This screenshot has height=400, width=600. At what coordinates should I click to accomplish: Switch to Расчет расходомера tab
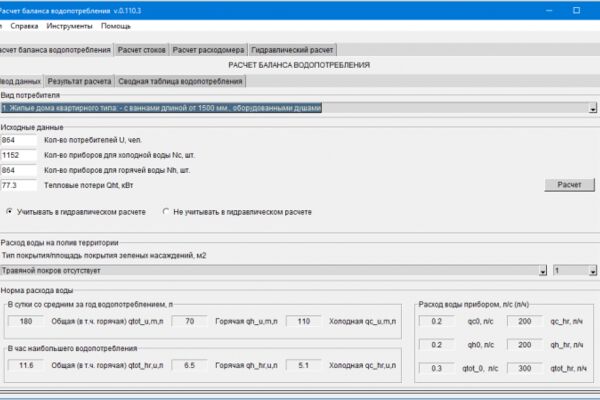[x=208, y=50]
